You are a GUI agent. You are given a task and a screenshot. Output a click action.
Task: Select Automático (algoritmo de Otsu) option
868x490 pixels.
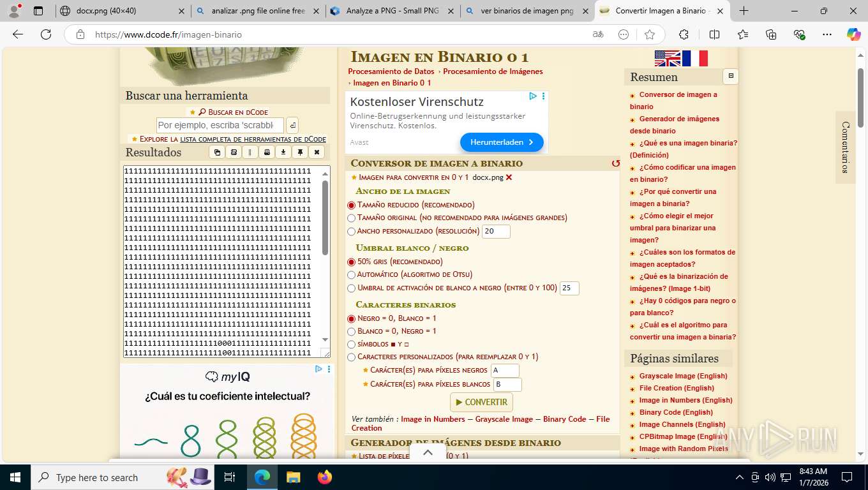point(351,275)
